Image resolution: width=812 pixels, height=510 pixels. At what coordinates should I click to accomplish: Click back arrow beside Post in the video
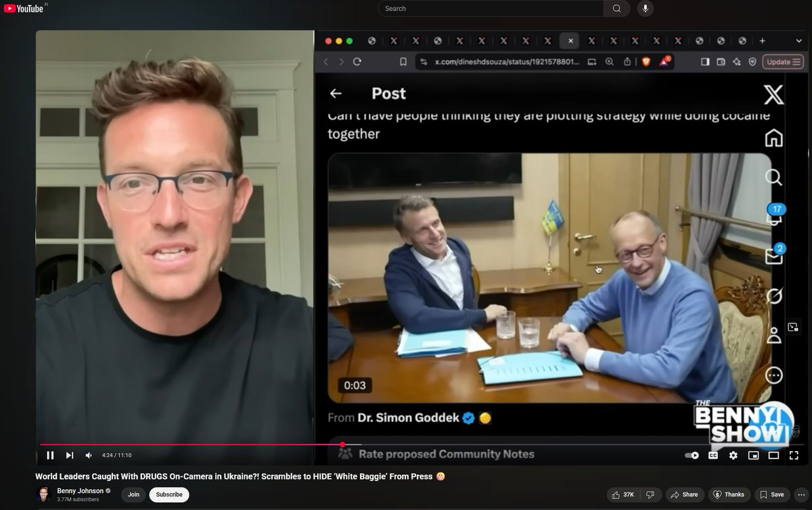[x=336, y=93]
